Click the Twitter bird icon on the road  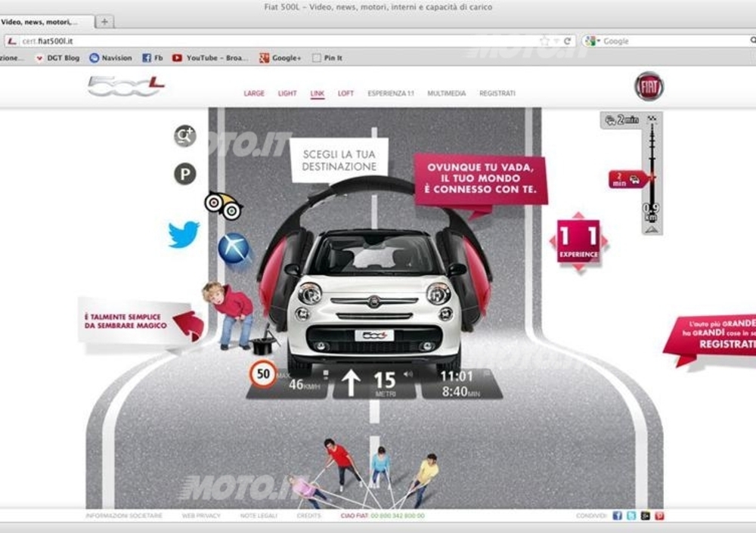184,234
